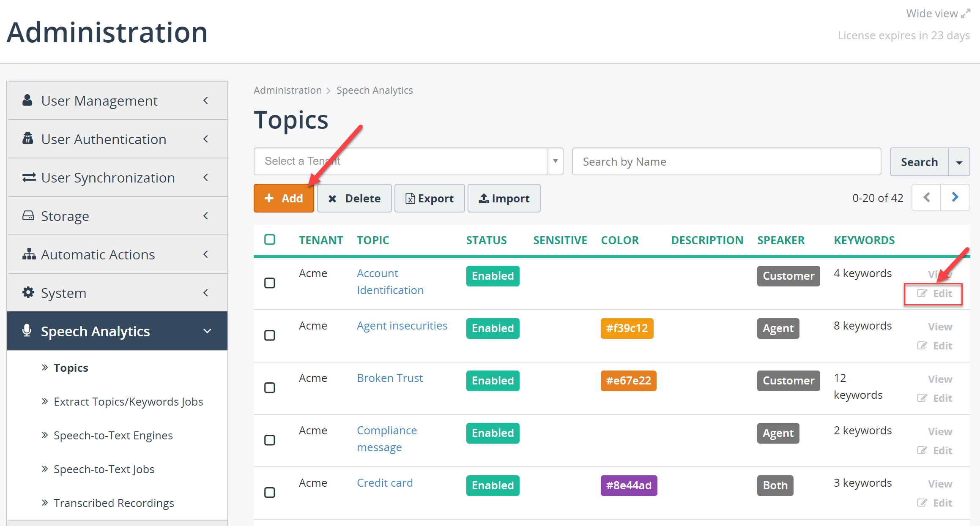980x526 pixels.
Task: Navigate to previous page using arrow icon
Action: 926,198
